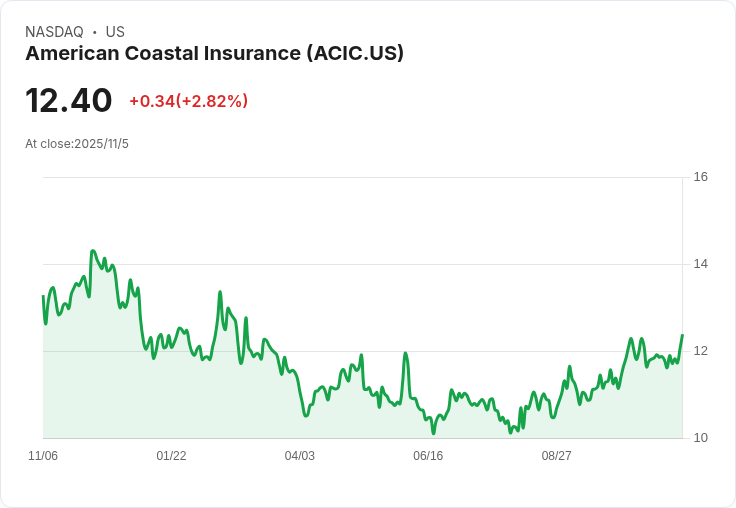Click the 10 y-axis price label
The image size is (736, 508).
pyautogui.click(x=701, y=438)
